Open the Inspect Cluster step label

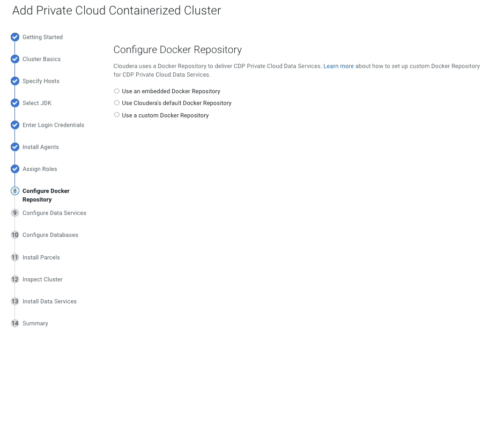coord(42,280)
